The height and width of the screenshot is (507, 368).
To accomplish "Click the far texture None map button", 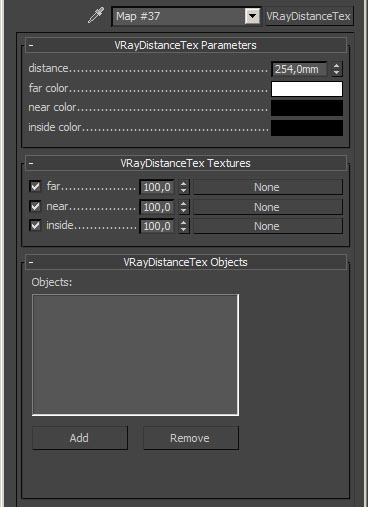I will tap(268, 187).
